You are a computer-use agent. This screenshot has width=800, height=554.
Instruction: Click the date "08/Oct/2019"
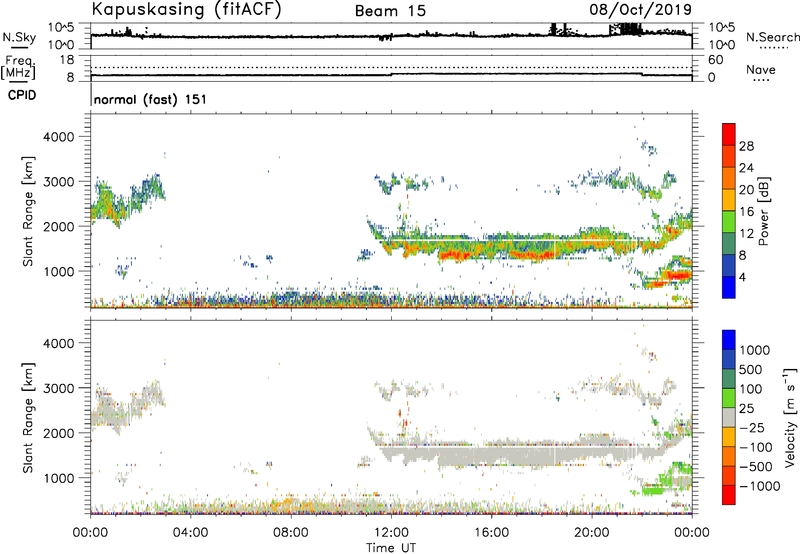point(641,9)
